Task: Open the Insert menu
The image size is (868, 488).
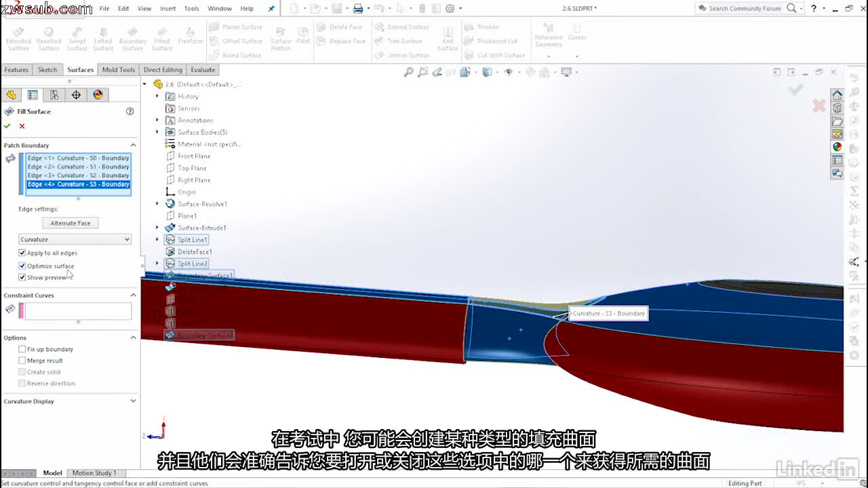Action: tap(167, 9)
